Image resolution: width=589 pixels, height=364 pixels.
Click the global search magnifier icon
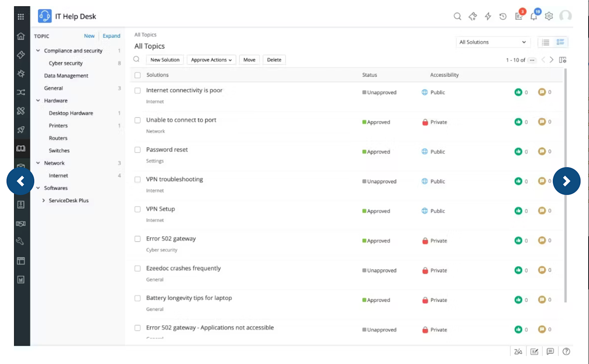coord(457,16)
